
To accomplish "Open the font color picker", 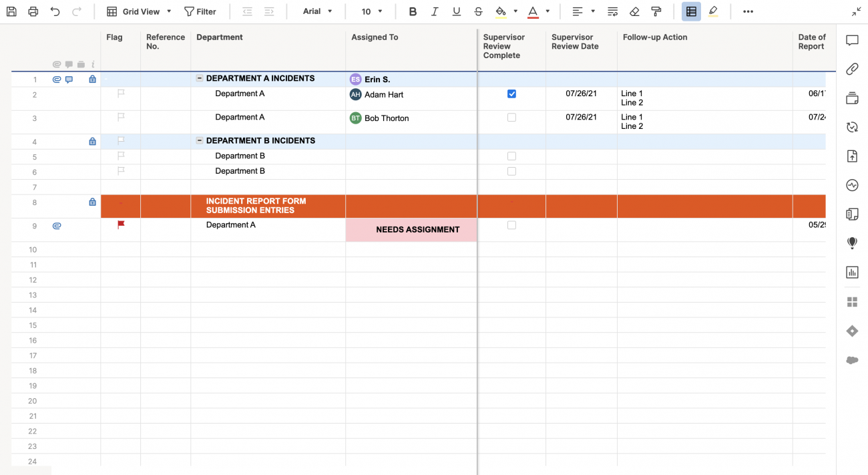I will tap(547, 11).
